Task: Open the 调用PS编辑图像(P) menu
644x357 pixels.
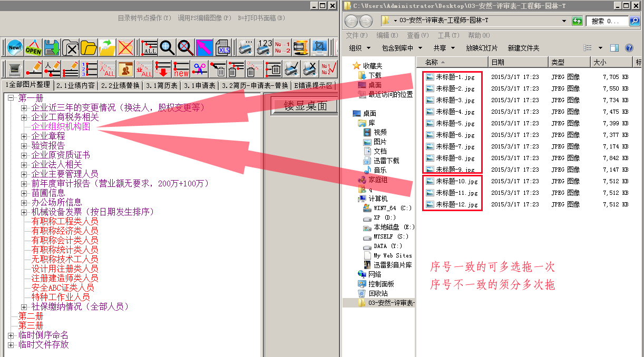Action: coord(204,18)
